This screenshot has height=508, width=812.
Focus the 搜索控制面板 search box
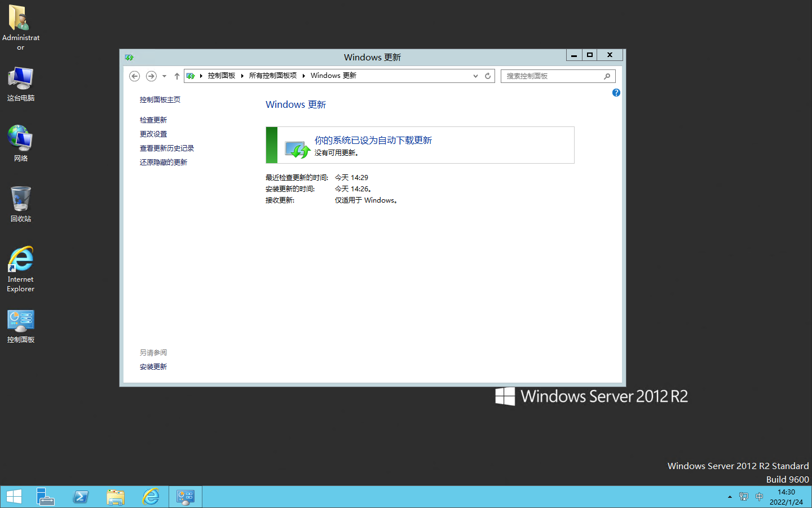(552, 76)
